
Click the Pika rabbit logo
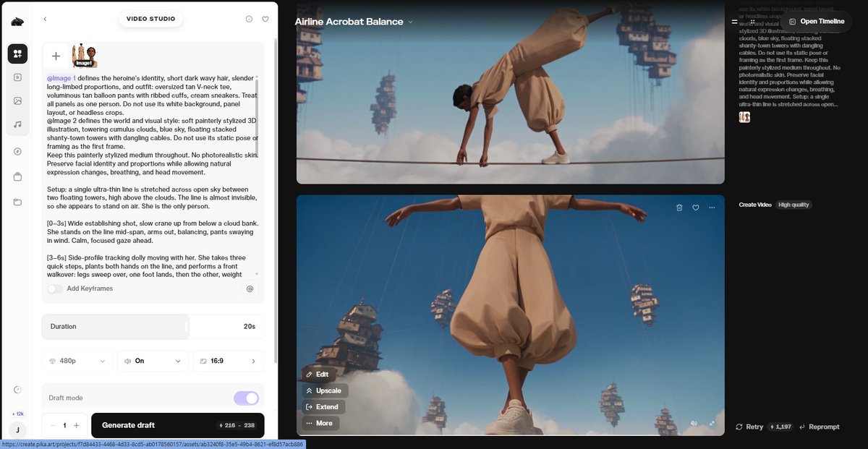point(17,21)
